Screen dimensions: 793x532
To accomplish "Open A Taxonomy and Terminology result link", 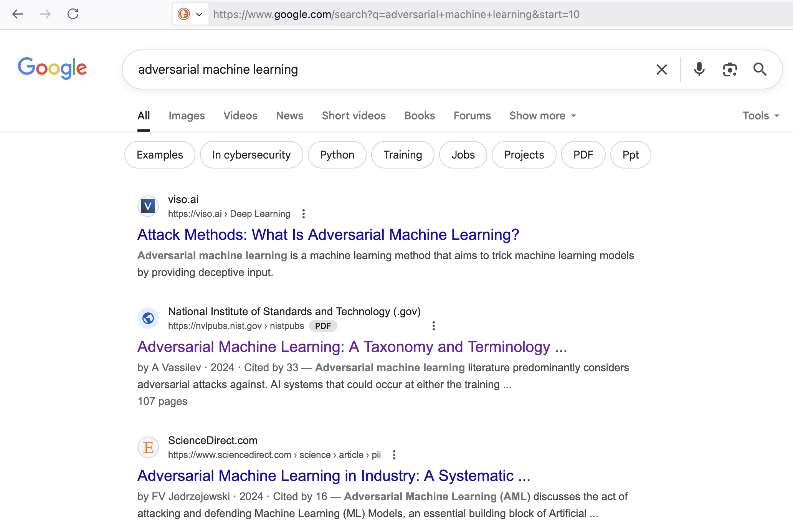I will pos(352,347).
